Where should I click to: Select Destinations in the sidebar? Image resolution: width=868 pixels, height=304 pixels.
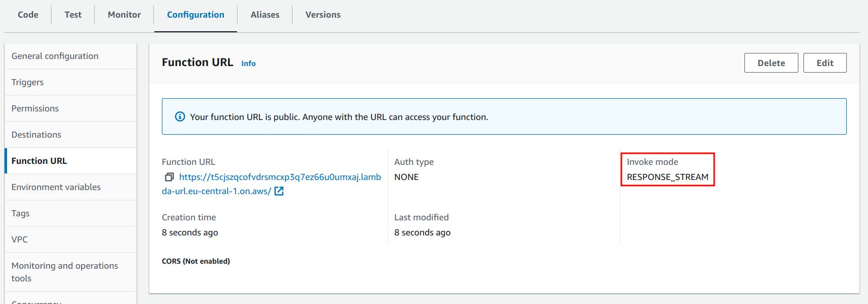(71, 135)
